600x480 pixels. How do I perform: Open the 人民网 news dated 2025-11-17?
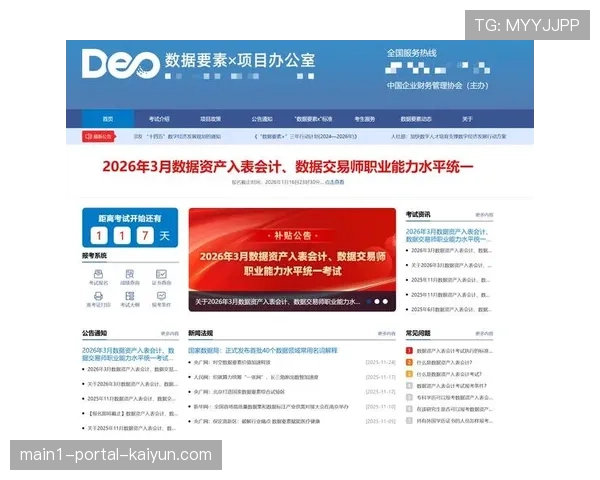(x=256, y=377)
